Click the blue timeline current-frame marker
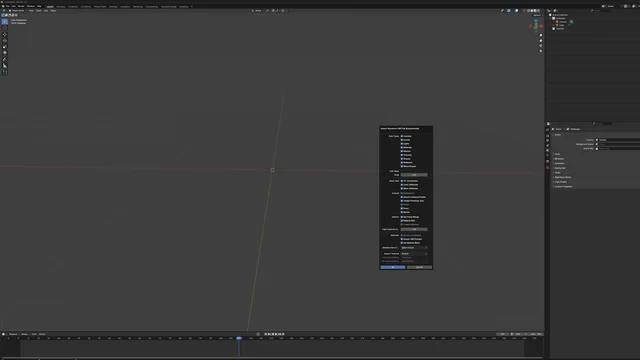 coord(239,338)
